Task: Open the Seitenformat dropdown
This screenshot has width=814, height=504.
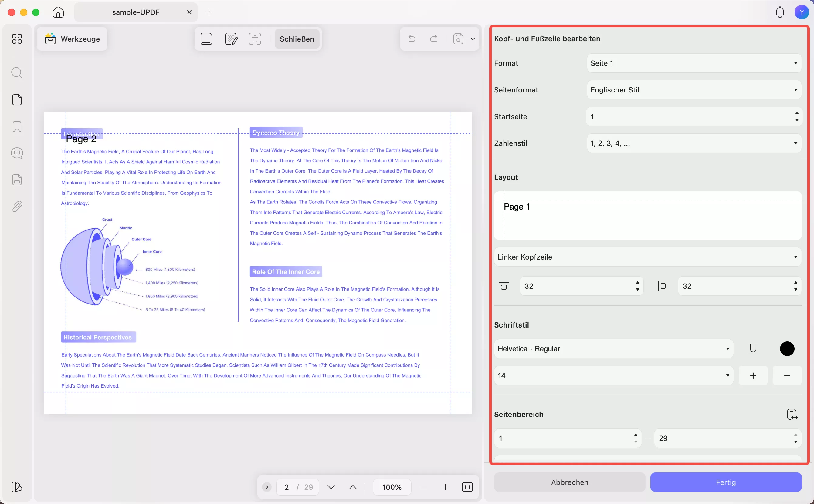Action: click(x=693, y=90)
